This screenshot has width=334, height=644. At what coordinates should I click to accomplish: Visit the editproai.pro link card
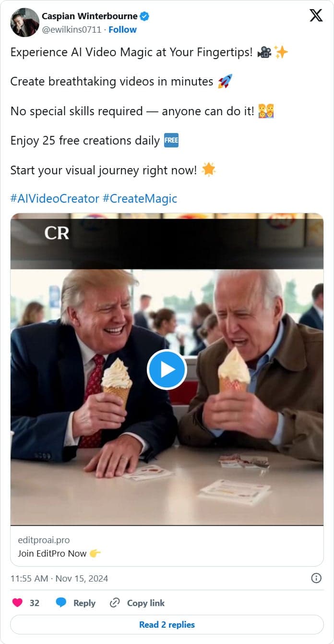tap(44, 540)
